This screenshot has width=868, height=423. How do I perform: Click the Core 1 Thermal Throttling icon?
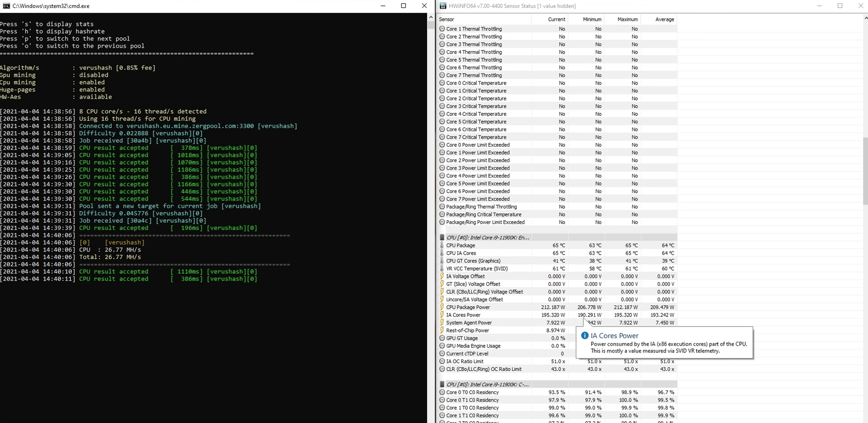pyautogui.click(x=442, y=29)
